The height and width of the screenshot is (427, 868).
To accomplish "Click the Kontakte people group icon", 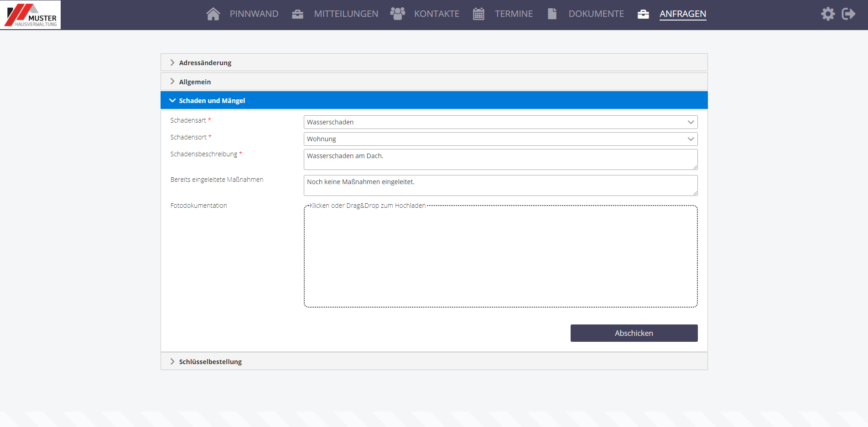I will click(x=397, y=14).
